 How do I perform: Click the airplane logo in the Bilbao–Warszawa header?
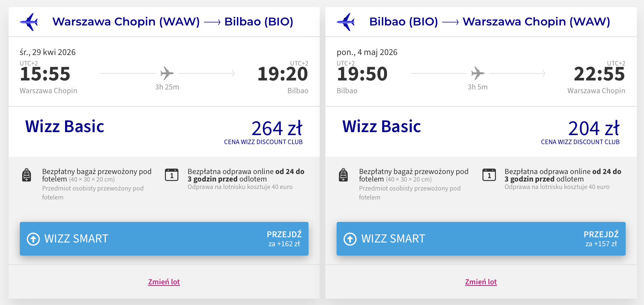(346, 22)
